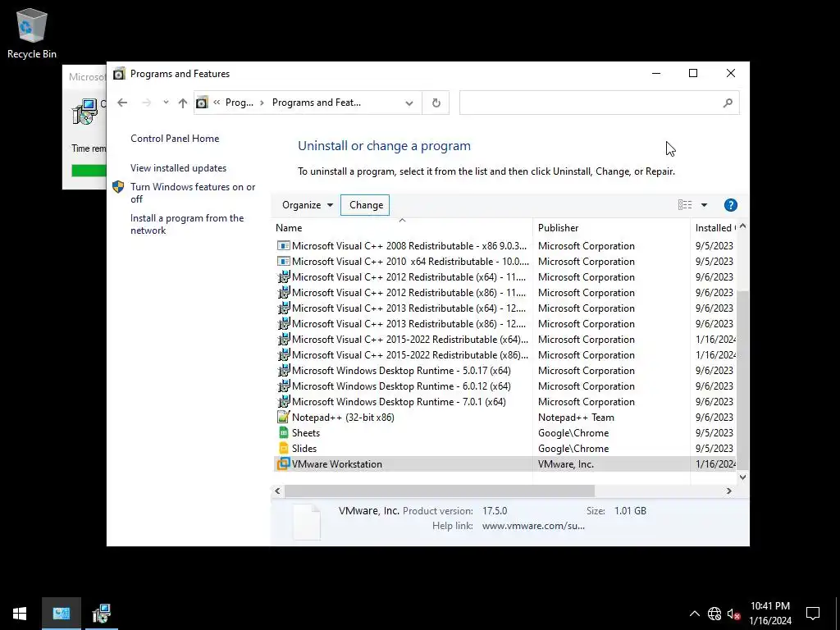Click the change view icon
Screen dimensions: 840x630
685,205
